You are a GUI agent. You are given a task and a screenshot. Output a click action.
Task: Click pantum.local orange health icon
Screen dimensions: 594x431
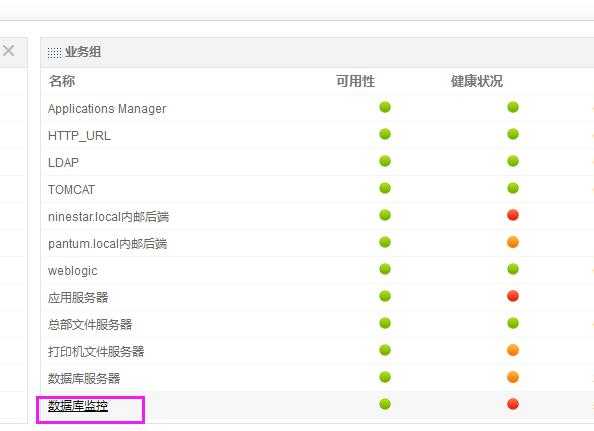point(513,242)
